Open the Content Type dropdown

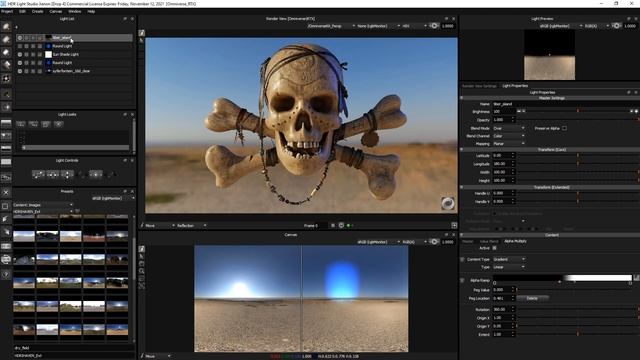[509, 259]
